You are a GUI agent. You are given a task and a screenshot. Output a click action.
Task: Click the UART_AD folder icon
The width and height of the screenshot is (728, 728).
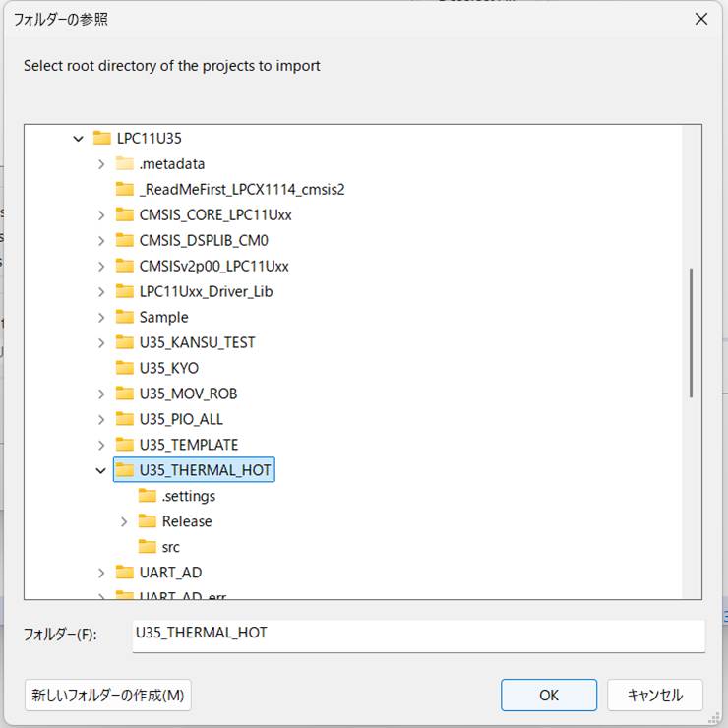pos(124,573)
